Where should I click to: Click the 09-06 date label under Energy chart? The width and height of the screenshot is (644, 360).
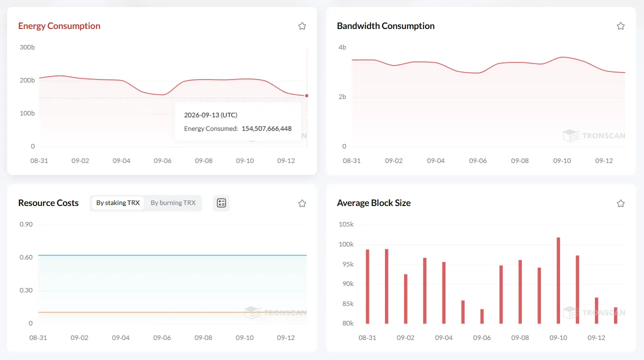(x=162, y=161)
